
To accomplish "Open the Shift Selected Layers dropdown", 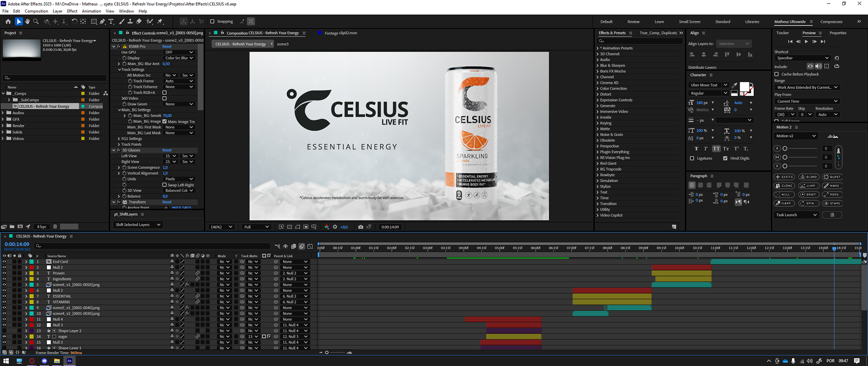I will tap(138, 225).
